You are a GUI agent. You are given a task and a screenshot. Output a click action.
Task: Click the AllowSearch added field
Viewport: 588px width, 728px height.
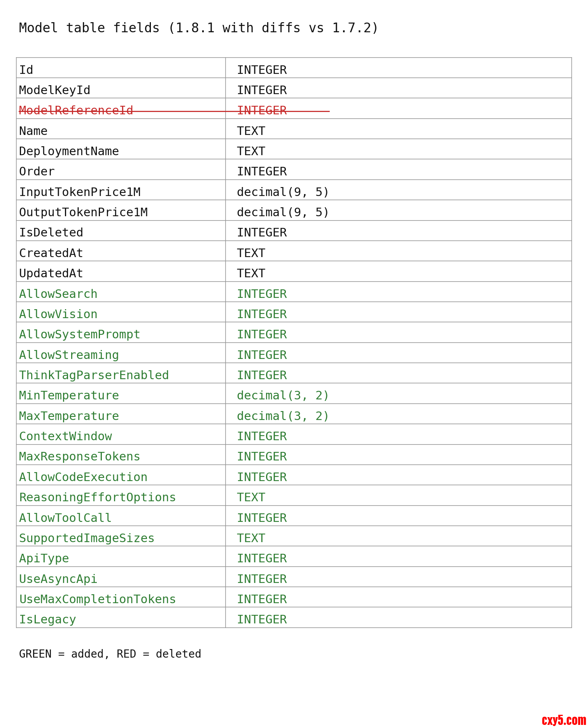coord(58,294)
